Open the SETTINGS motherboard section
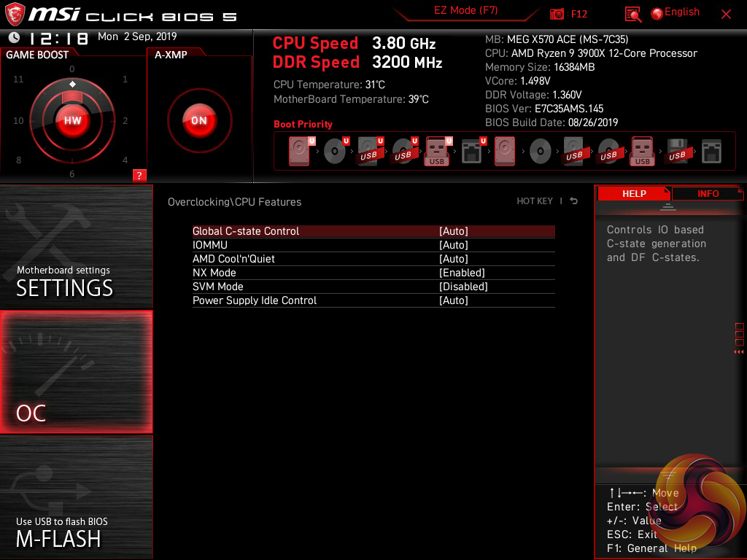Image resolution: width=747 pixels, height=560 pixels. pos(76,246)
